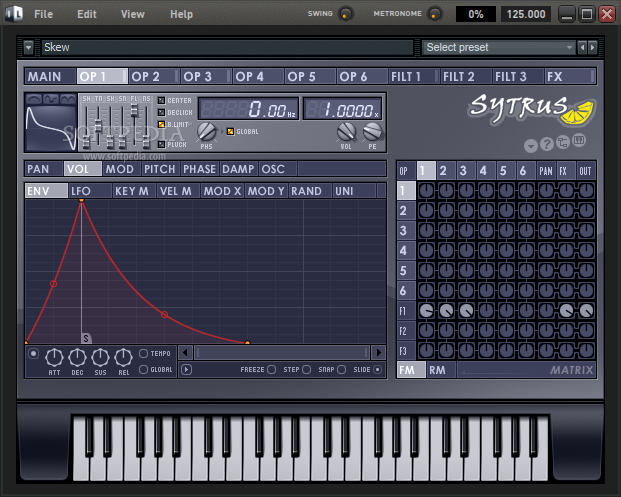Open the Edit menu
The height and width of the screenshot is (497, 621).
pyautogui.click(x=87, y=14)
